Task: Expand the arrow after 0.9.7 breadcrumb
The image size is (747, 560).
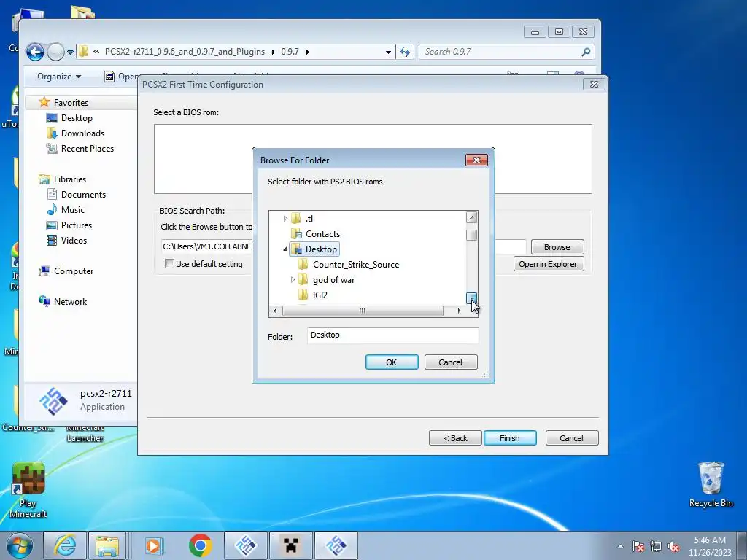Action: point(308,52)
